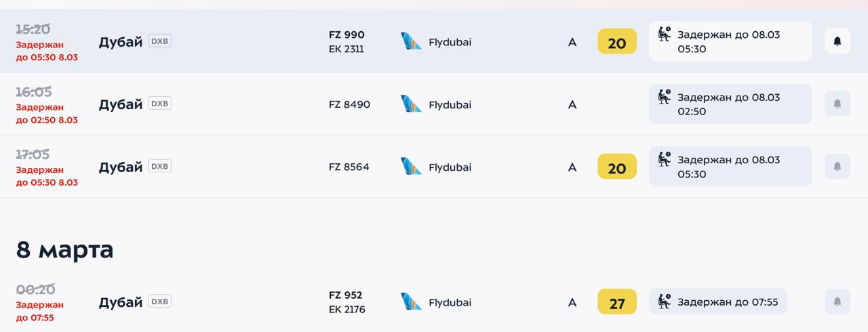Open flight FZ 8490 details
This screenshot has width=868, height=332.
point(349,104)
